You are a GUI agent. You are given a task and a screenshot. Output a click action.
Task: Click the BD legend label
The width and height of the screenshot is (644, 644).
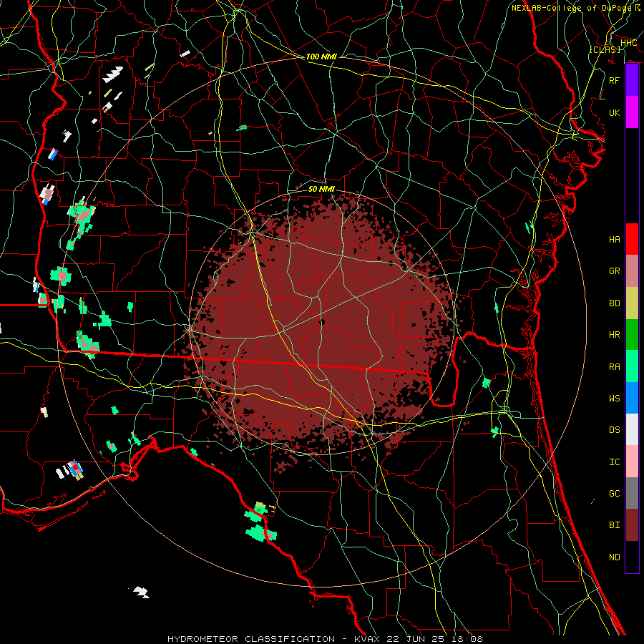614,303
